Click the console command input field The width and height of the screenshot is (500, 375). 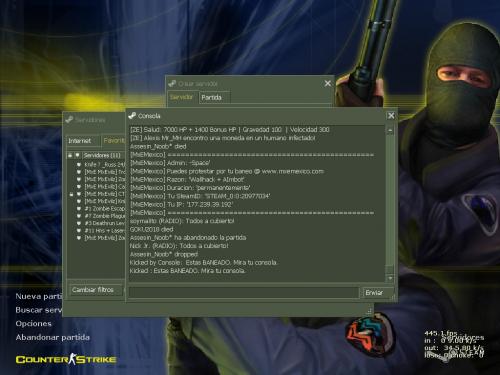pos(244,293)
